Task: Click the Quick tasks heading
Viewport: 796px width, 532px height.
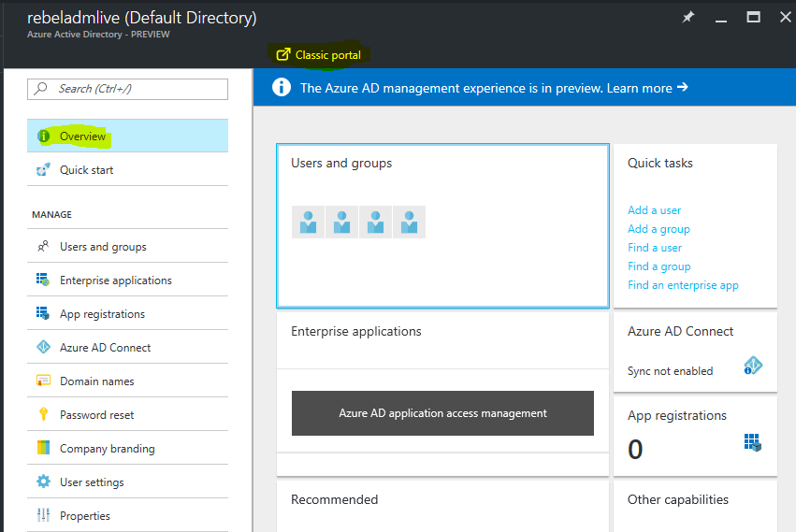Action: pyautogui.click(x=660, y=163)
